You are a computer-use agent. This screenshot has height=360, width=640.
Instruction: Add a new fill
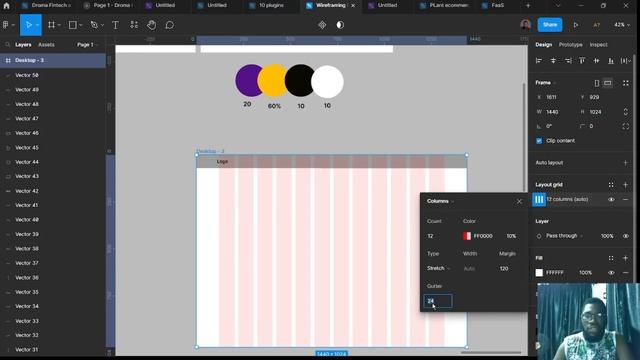click(625, 258)
